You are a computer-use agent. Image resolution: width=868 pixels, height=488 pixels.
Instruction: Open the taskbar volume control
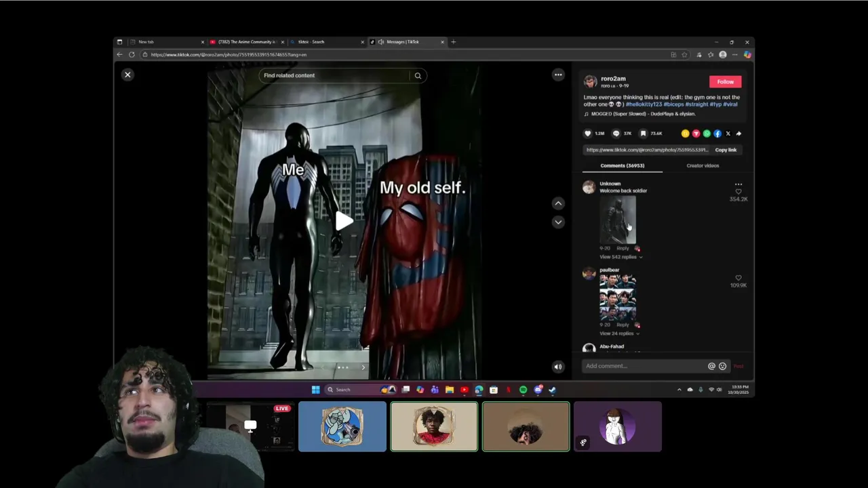719,390
